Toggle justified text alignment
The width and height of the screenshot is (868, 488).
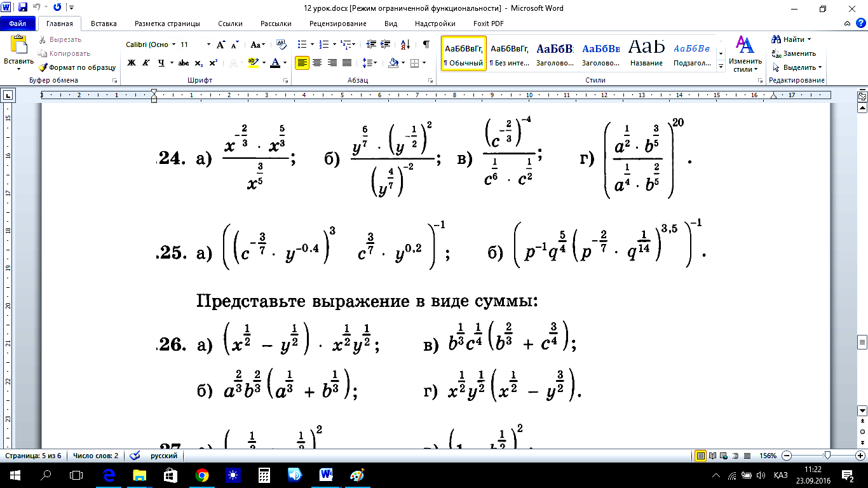347,63
